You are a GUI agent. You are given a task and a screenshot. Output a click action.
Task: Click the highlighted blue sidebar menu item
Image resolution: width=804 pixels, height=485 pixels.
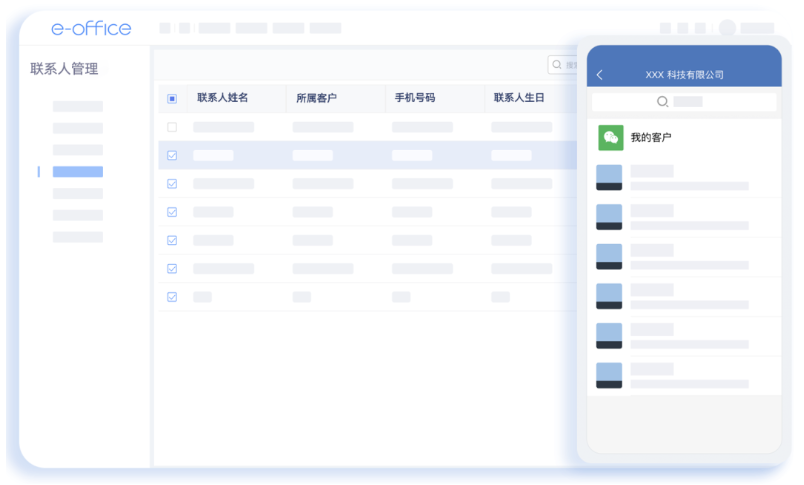point(78,172)
